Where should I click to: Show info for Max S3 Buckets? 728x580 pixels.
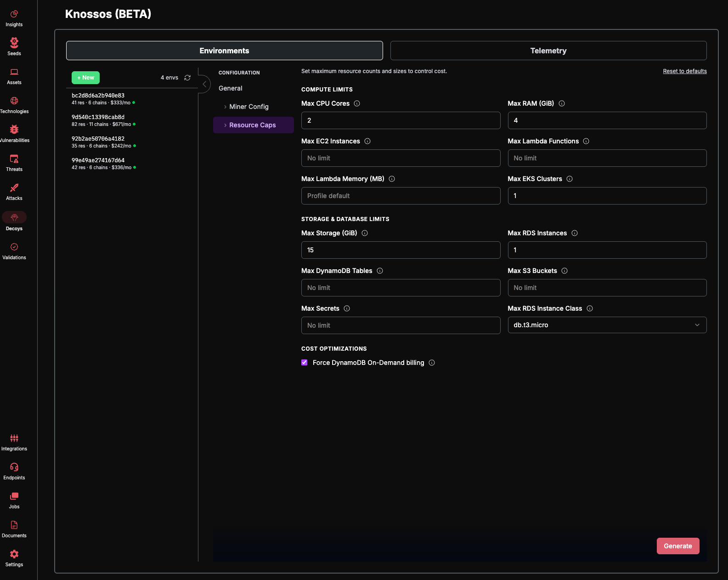coord(564,271)
